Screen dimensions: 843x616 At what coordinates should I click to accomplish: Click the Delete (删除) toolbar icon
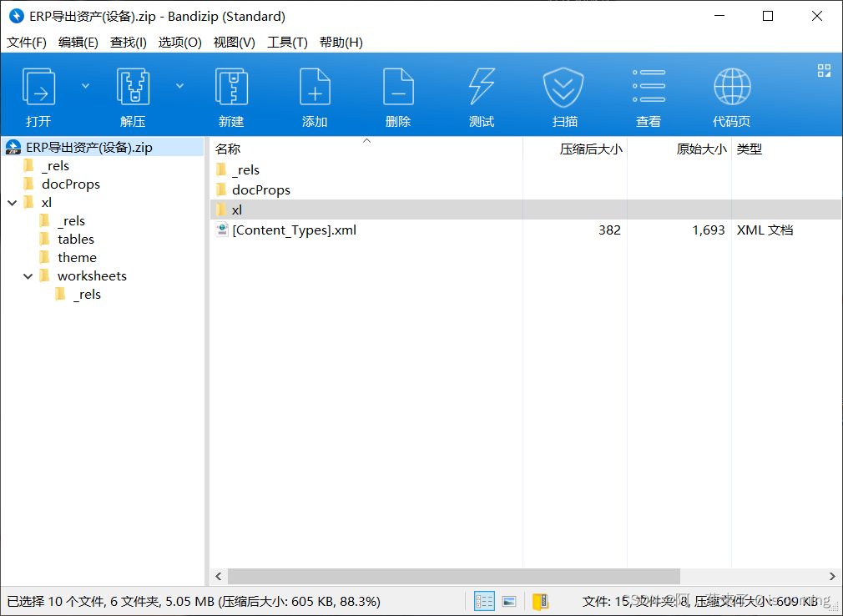[398, 87]
